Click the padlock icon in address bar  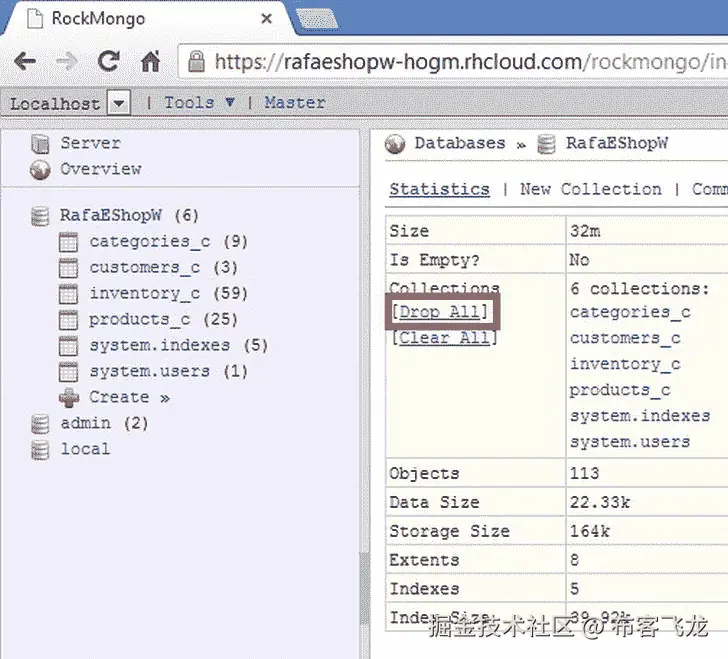[x=196, y=61]
